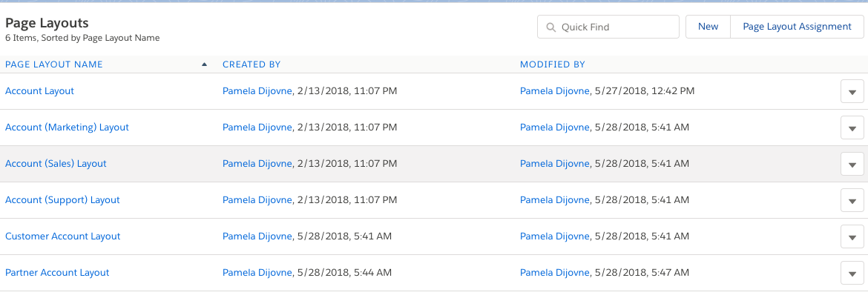Image resolution: width=868 pixels, height=298 pixels.
Task: Click the sort arrow on Page Layout Name
Action: click(204, 64)
